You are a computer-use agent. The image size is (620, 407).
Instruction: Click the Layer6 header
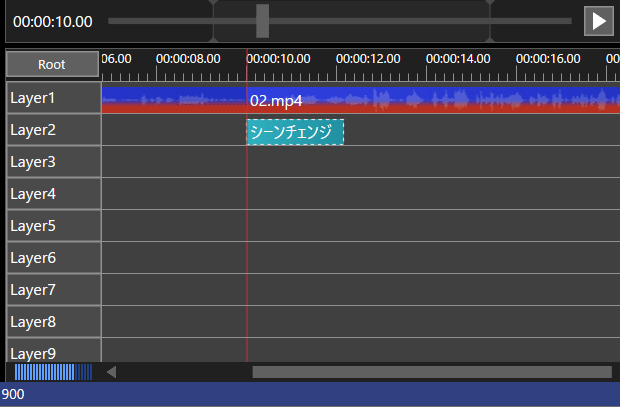tap(52, 258)
